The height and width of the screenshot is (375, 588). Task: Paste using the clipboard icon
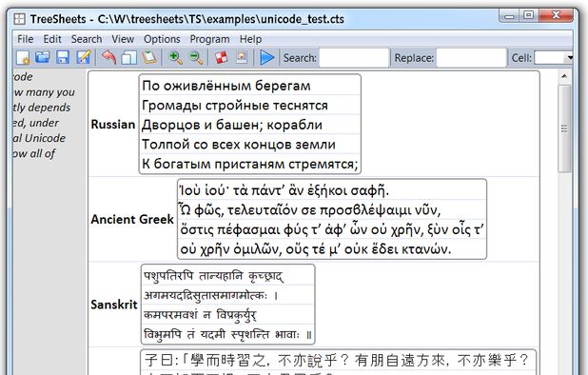click(149, 58)
